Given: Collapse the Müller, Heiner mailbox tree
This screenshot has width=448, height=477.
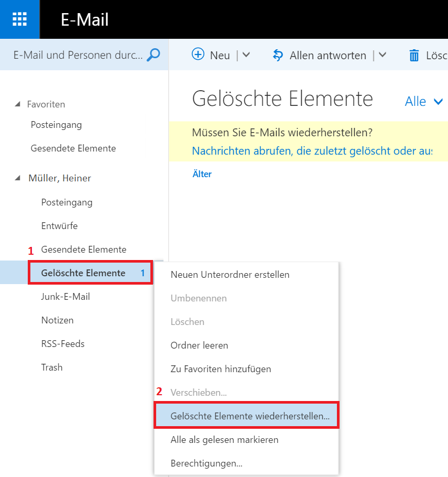Looking at the screenshot, I should [17, 178].
